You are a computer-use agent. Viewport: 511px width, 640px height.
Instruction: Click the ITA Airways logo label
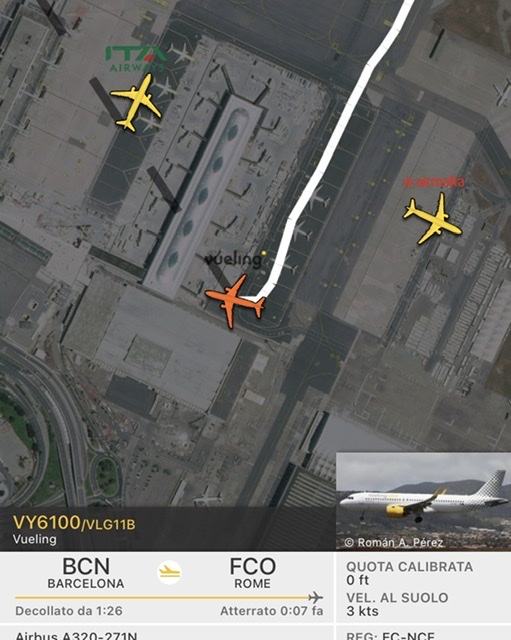[136, 58]
